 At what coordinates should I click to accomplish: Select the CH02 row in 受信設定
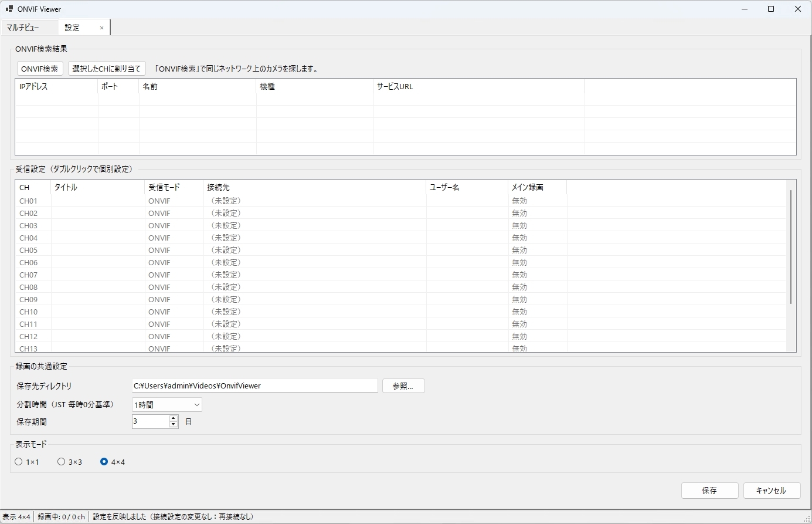coord(400,213)
